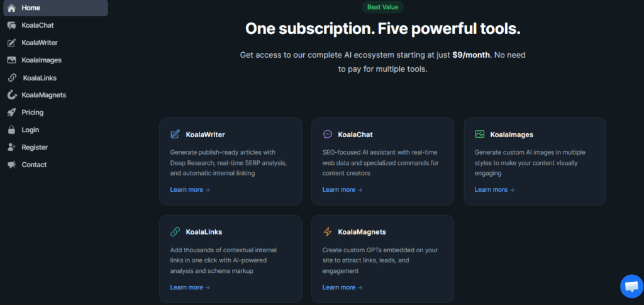This screenshot has height=305, width=644.
Task: Click the KoalaImages picture icon in sidebar
Action: tap(11, 60)
